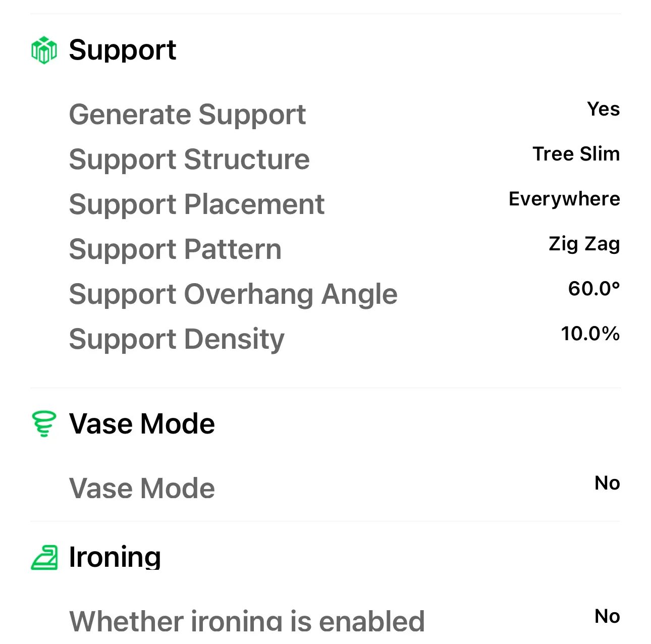This screenshot has height=644, width=651.
Task: Tap the Whether ironing is enabled label
Action: tap(247, 620)
